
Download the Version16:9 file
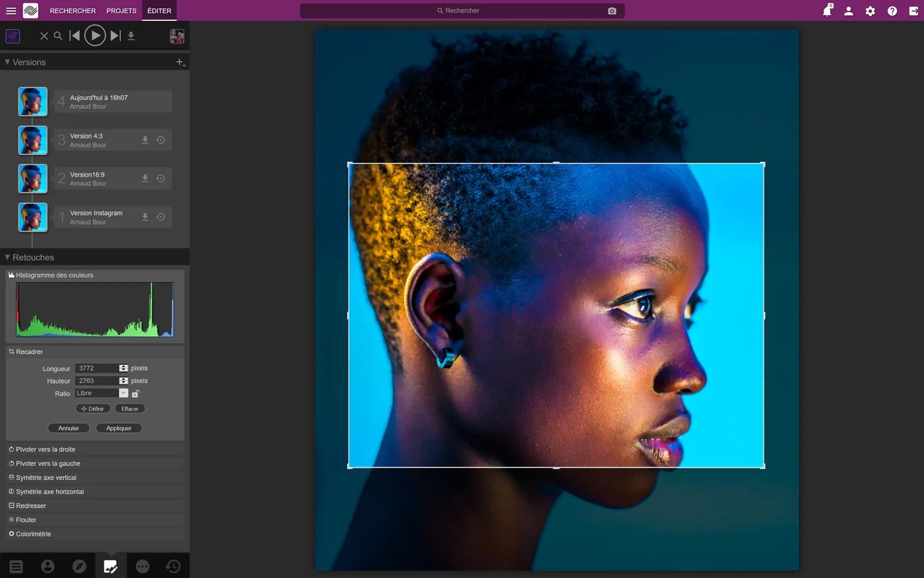[145, 179]
